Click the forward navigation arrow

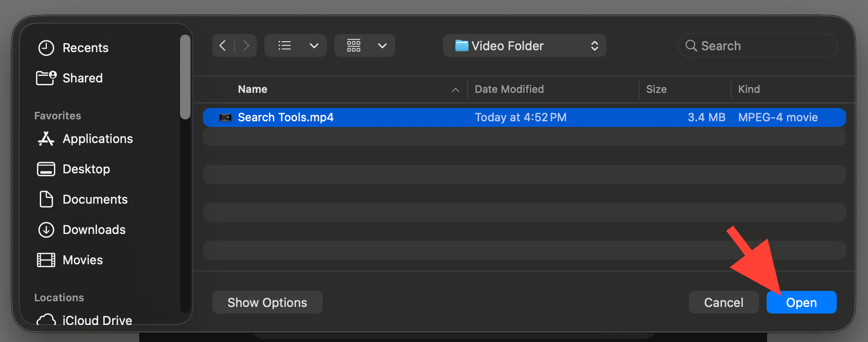point(246,45)
